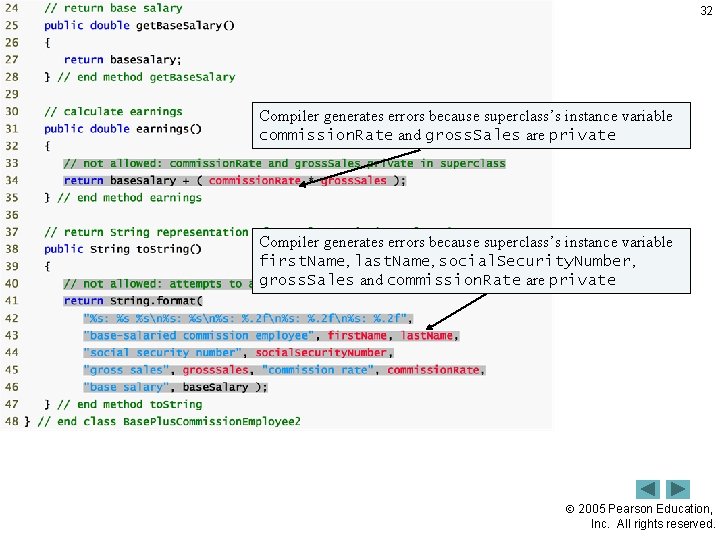The width and height of the screenshot is (720, 540).
Task: Select the '// return base salary' comment
Action: [113, 8]
